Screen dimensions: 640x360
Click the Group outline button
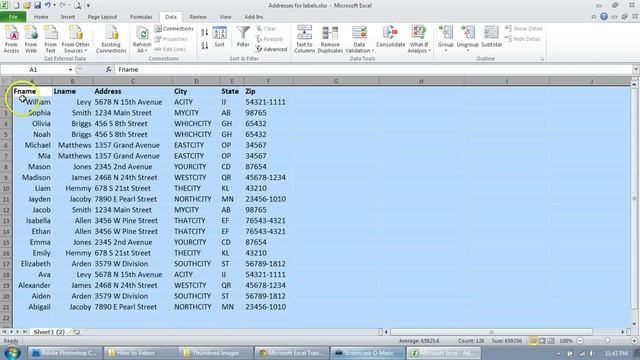(445, 39)
